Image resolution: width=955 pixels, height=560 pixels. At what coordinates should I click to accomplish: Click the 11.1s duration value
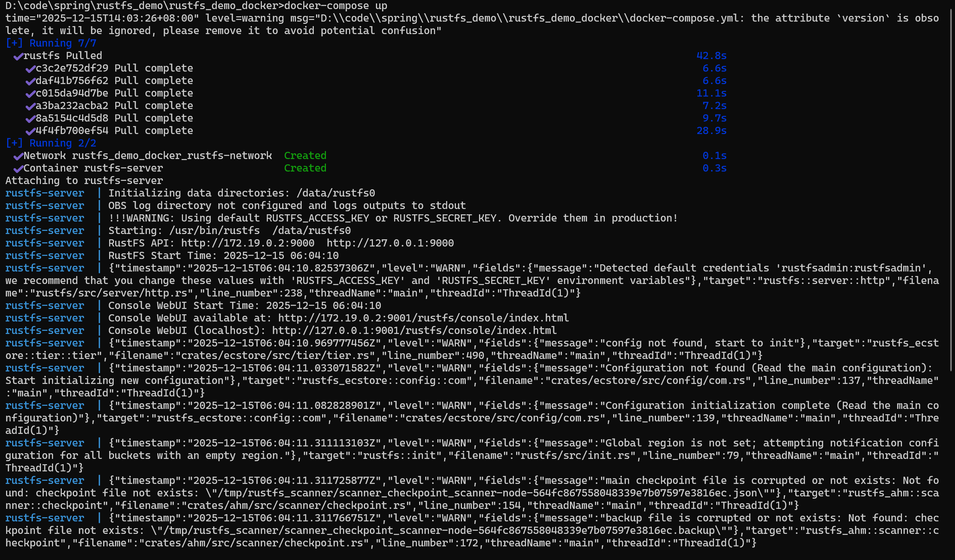[712, 93]
